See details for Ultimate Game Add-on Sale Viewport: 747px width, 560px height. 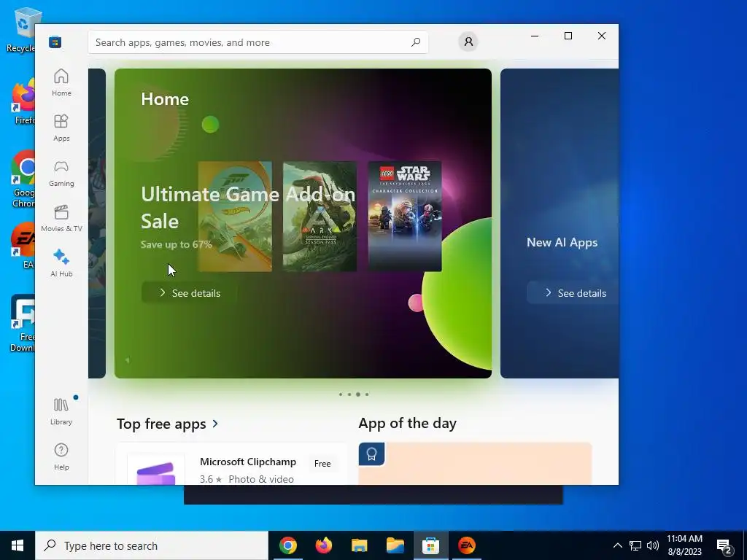pyautogui.click(x=190, y=293)
